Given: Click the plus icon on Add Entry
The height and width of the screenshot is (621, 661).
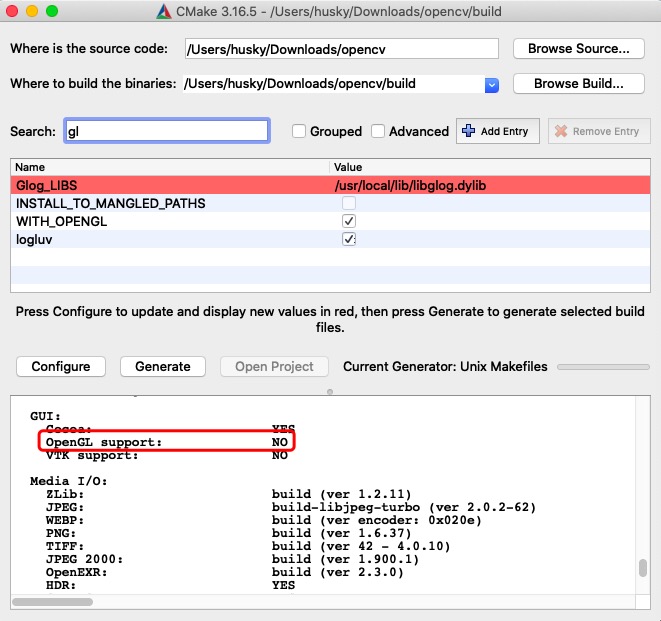Looking at the screenshot, I should [x=468, y=131].
